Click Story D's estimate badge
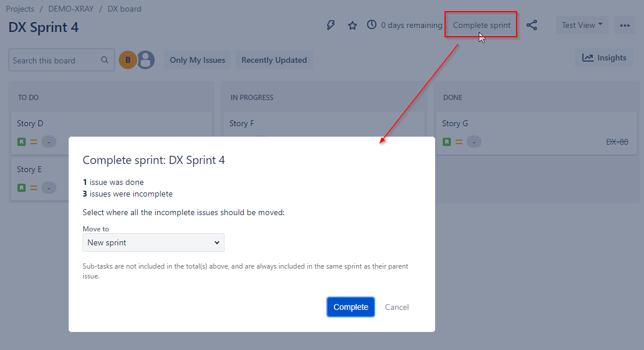This screenshot has height=350, width=644. [49, 142]
